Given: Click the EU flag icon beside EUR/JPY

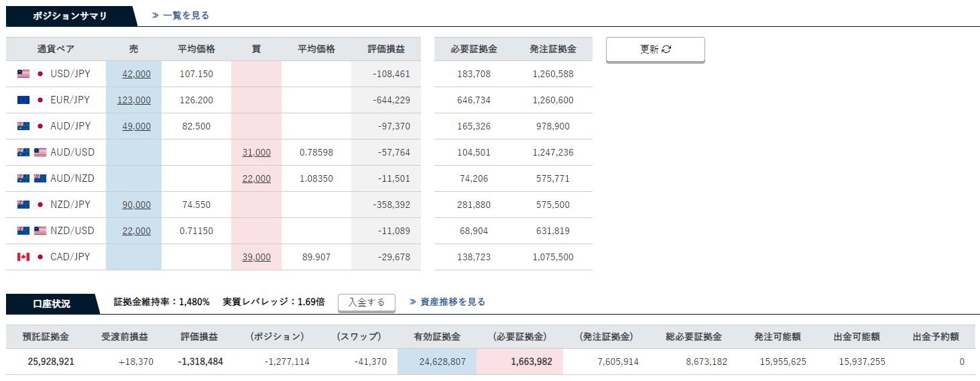Looking at the screenshot, I should pos(23,100).
